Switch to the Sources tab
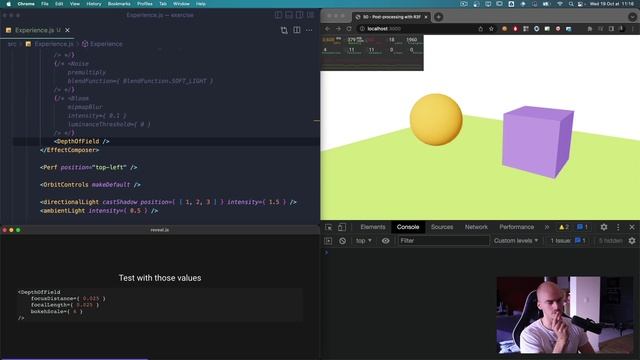Image resolution: width=640 pixels, height=360 pixels. (x=442, y=227)
